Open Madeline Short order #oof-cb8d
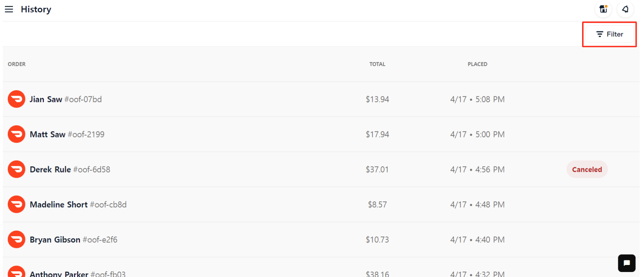This screenshot has height=277, width=644. tap(321, 204)
